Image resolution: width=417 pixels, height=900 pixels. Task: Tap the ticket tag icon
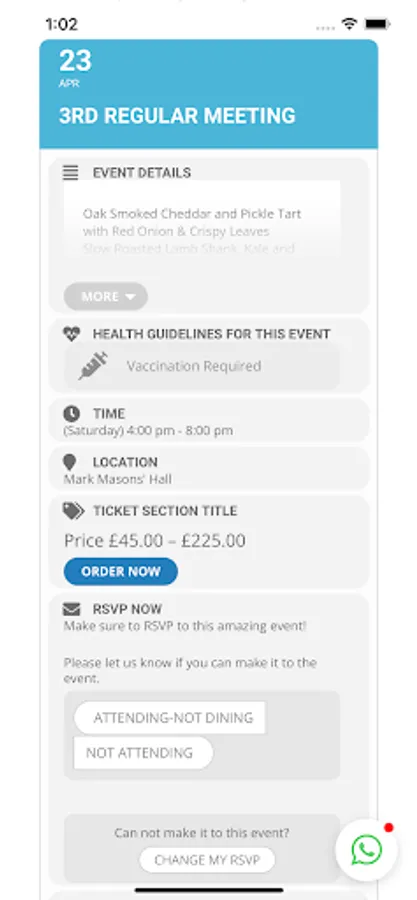click(x=73, y=511)
